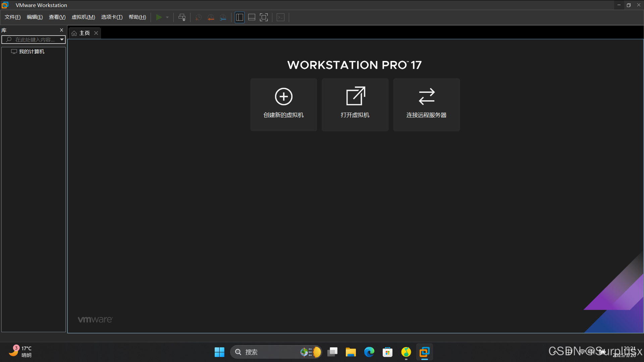
Task: Open the snapshot manager wrench icon
Action: (223, 17)
